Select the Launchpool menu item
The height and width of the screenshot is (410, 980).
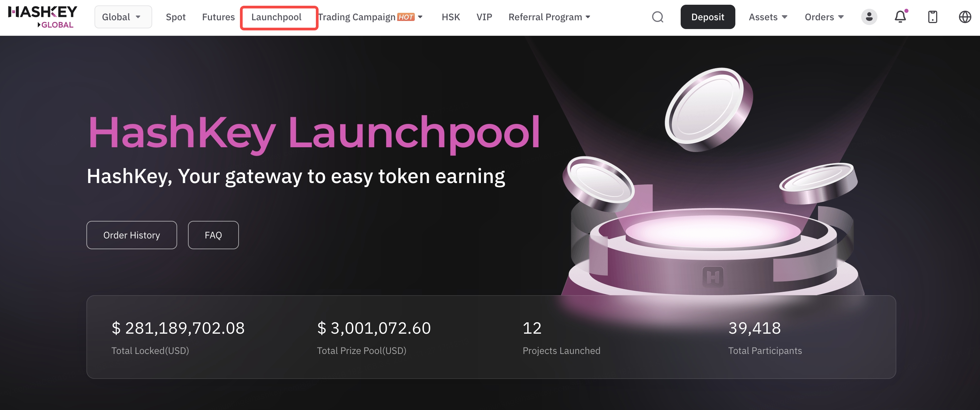tap(276, 17)
